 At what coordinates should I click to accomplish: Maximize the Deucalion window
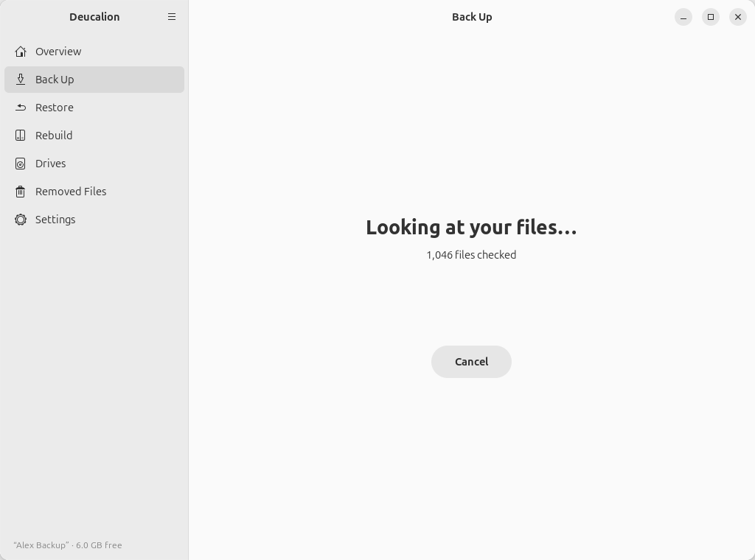(711, 17)
